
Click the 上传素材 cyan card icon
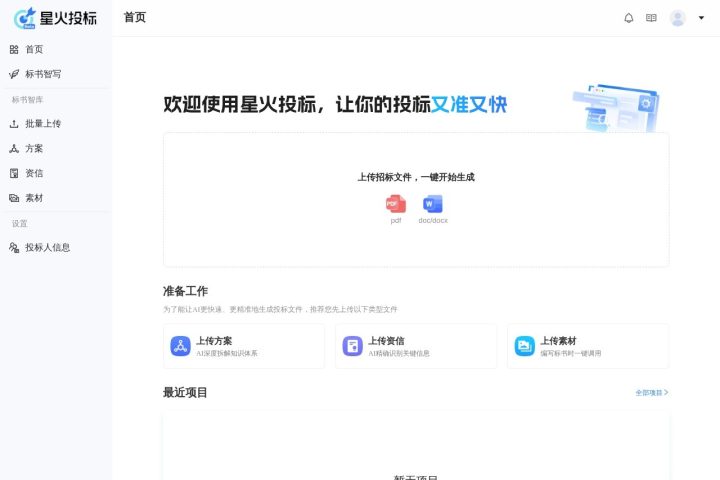point(525,346)
